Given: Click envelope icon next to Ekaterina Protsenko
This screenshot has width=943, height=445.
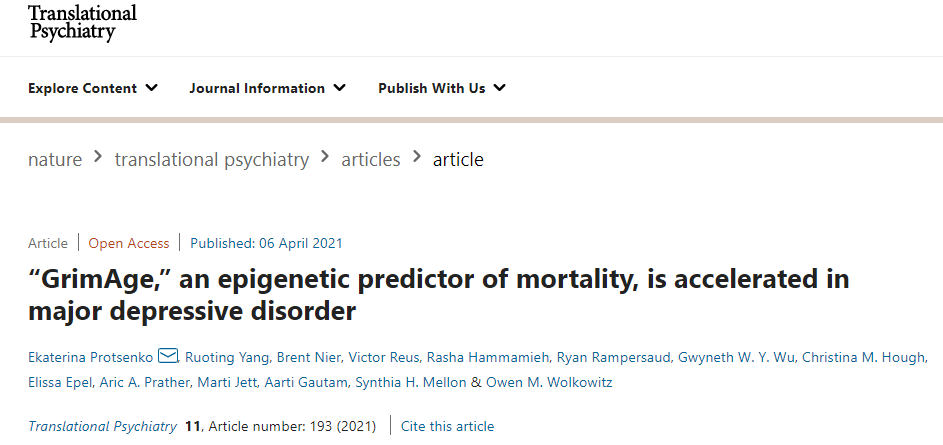Looking at the screenshot, I should 168,357.
